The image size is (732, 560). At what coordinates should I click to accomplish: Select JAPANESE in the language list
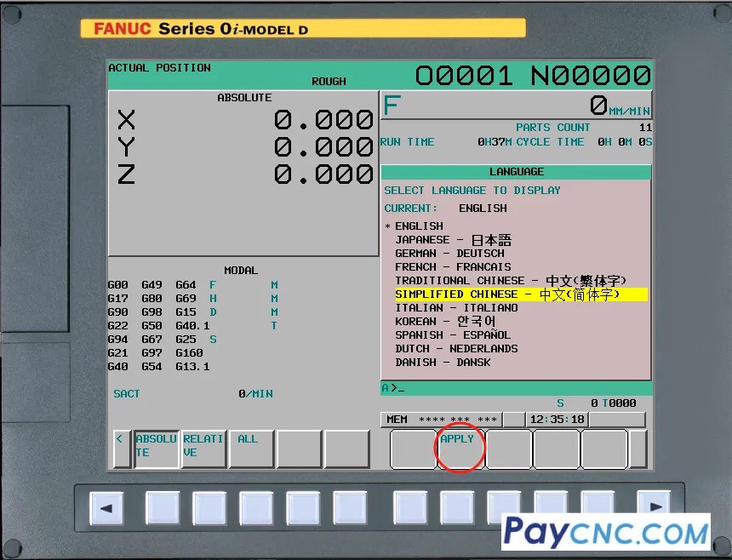[x=454, y=240]
